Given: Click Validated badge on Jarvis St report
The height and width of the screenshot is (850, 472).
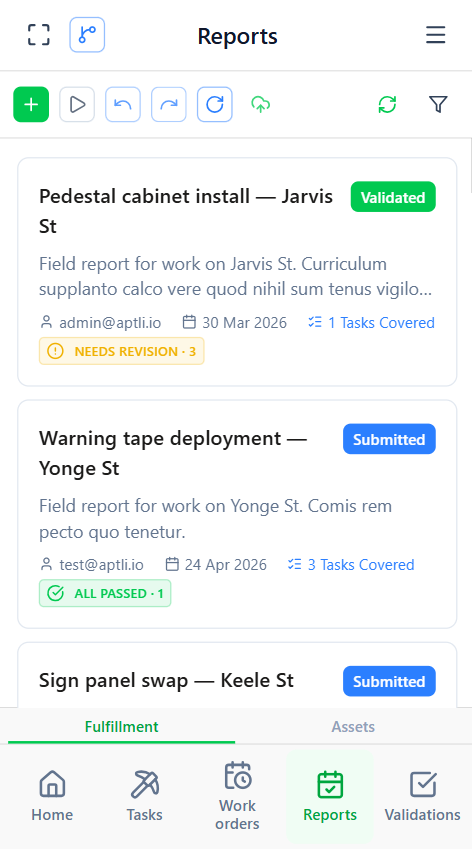Looking at the screenshot, I should pyautogui.click(x=393, y=197).
